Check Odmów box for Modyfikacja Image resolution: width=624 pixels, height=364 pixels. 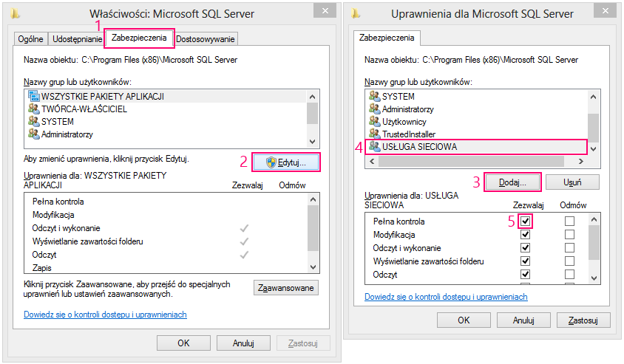(569, 234)
